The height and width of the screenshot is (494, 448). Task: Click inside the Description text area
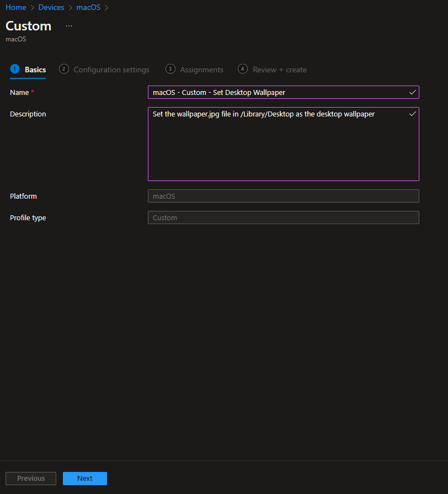284,144
